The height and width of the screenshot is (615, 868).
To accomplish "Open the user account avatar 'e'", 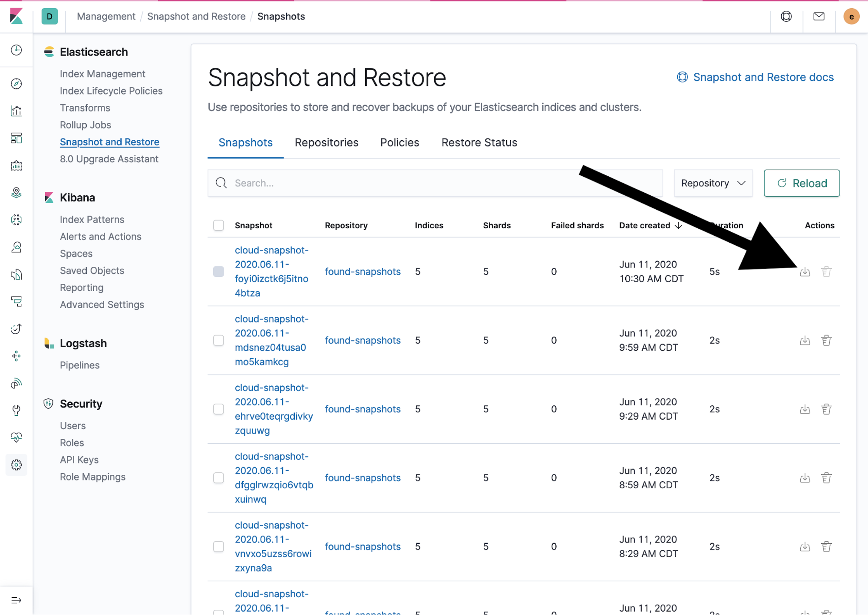I will pyautogui.click(x=851, y=16).
